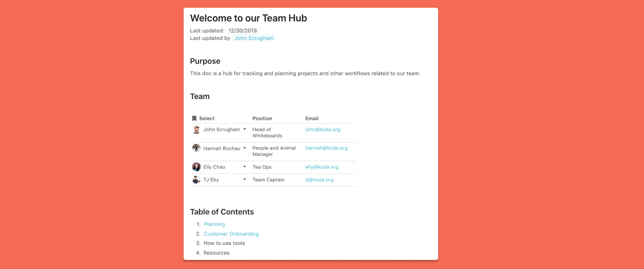
Task: Click John Scrugham mention after Last updated by
Action: coord(254,38)
